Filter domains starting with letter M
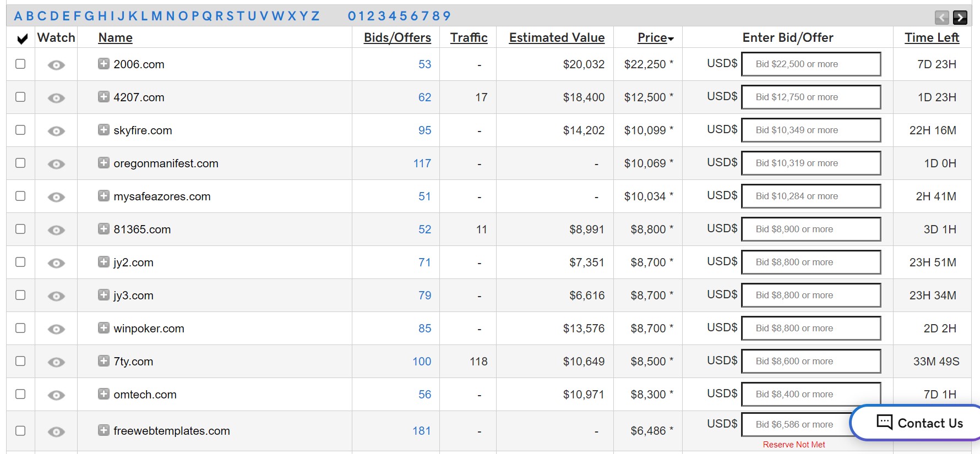The height and width of the screenshot is (454, 980). pos(156,16)
